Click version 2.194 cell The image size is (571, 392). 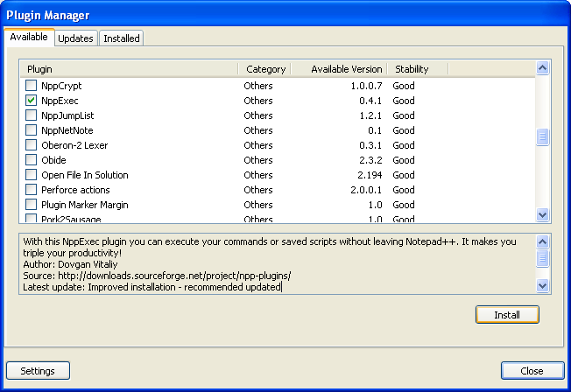370,175
